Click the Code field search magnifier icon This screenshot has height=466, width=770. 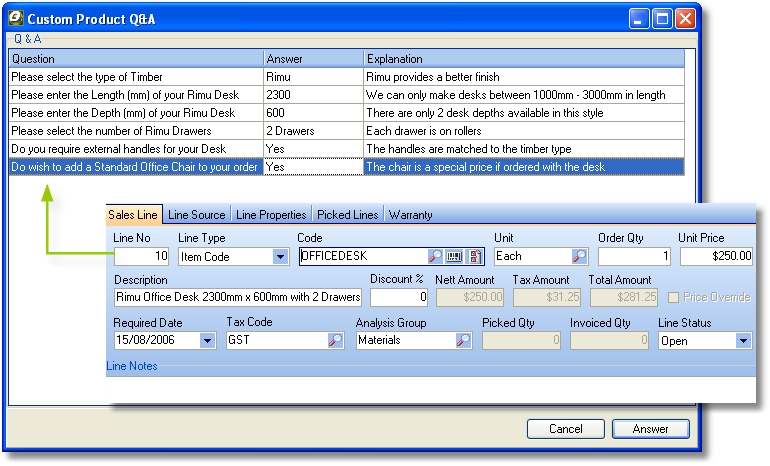tap(435, 256)
